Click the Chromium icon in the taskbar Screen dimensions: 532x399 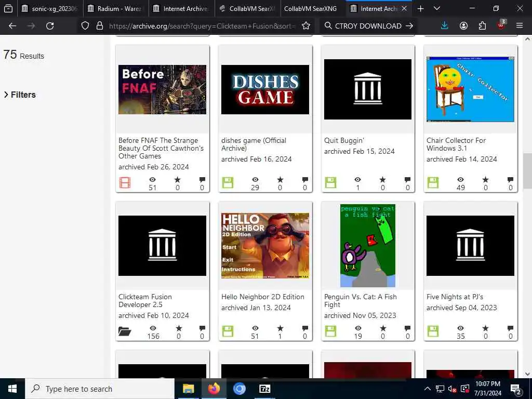pos(239,389)
